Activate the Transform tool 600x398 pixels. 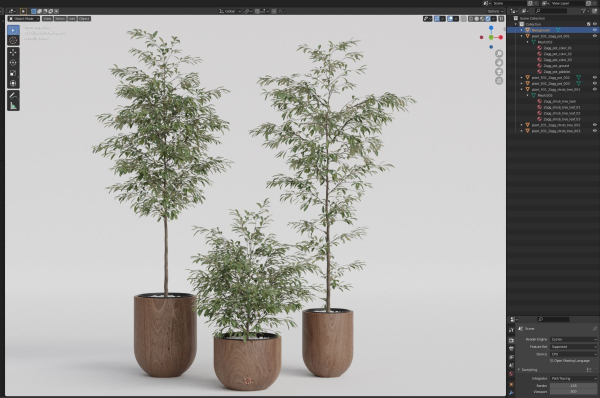13,83
